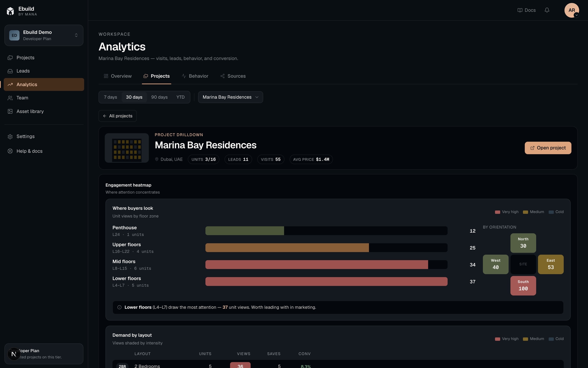Click the AR user avatar
The width and height of the screenshot is (588, 368).
tap(571, 10)
